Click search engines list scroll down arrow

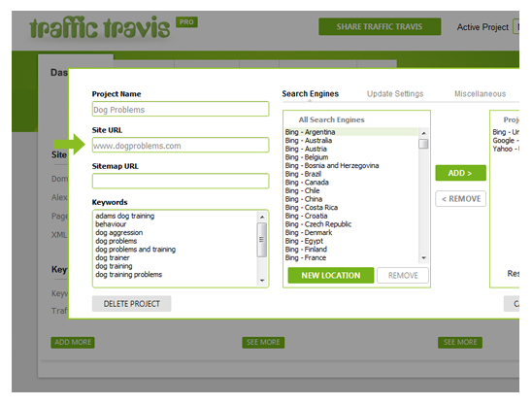click(423, 258)
